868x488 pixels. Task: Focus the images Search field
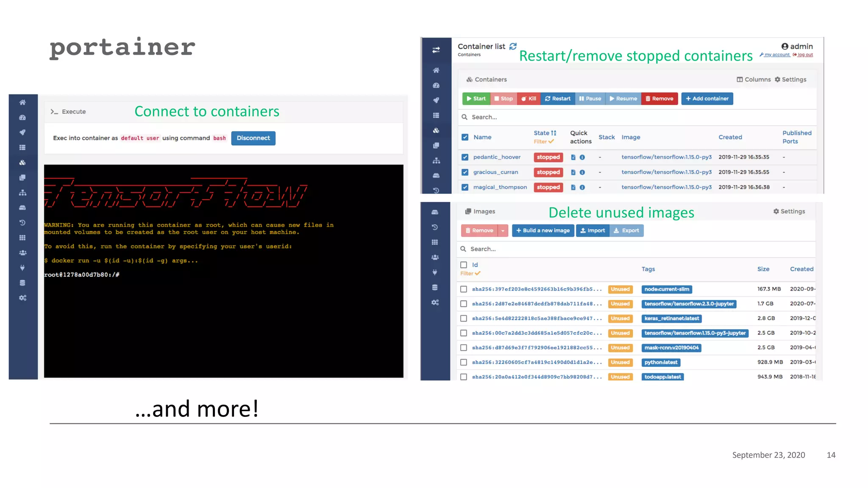636,249
